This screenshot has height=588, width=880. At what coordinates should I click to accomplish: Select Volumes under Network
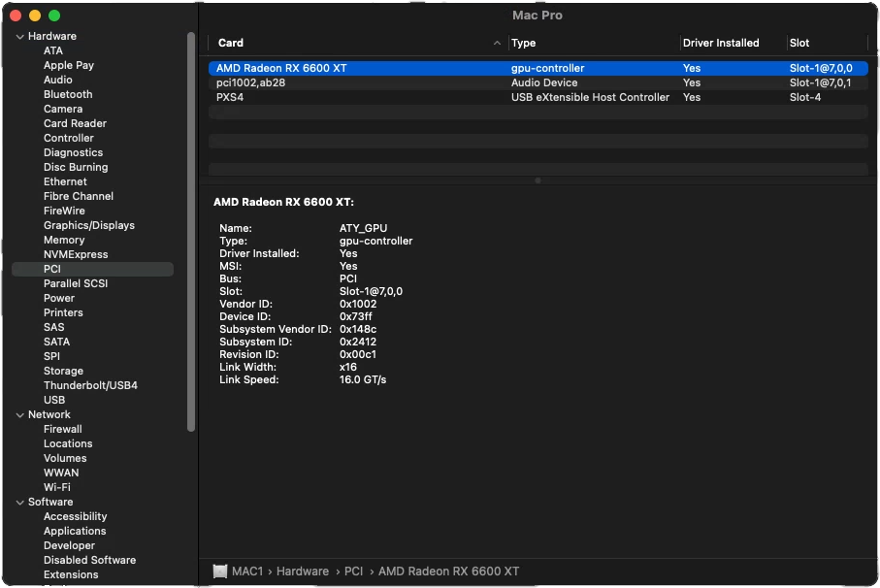(65, 459)
